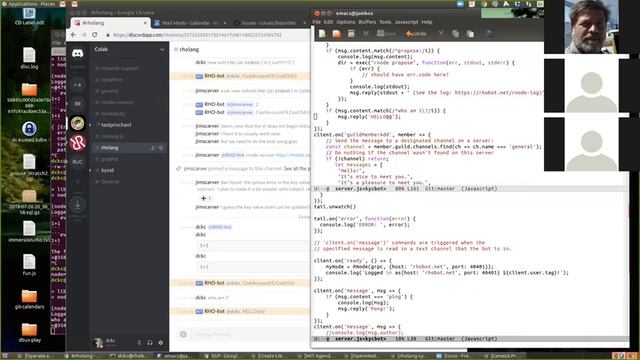
Task: Click the paste icon in Emacs toolbar
Action: (x=470, y=34)
